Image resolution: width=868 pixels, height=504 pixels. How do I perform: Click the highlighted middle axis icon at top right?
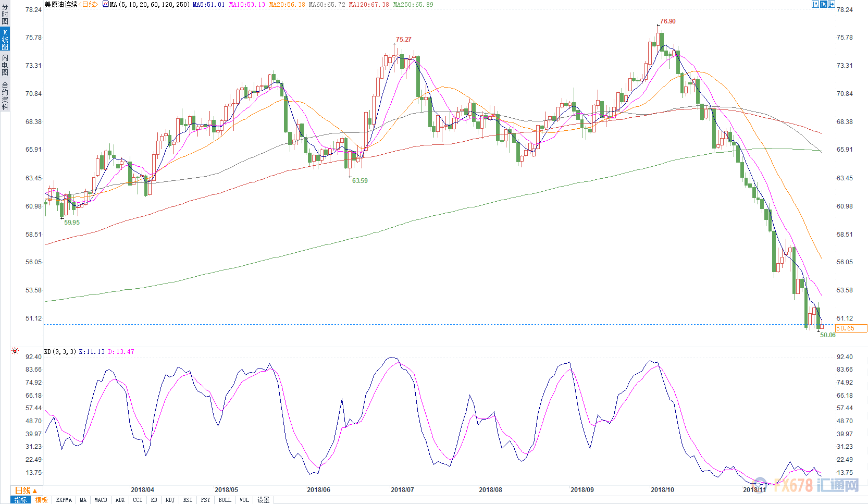click(824, 4)
